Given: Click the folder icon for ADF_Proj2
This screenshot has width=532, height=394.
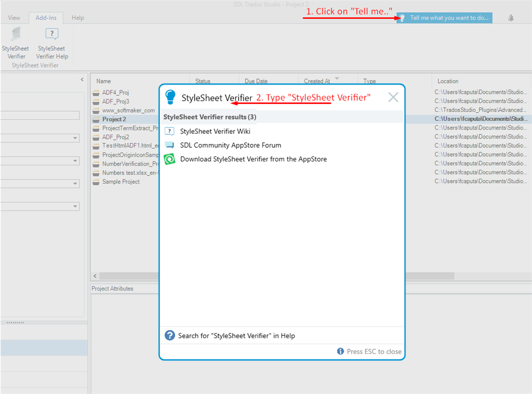Looking at the screenshot, I should pos(96,137).
